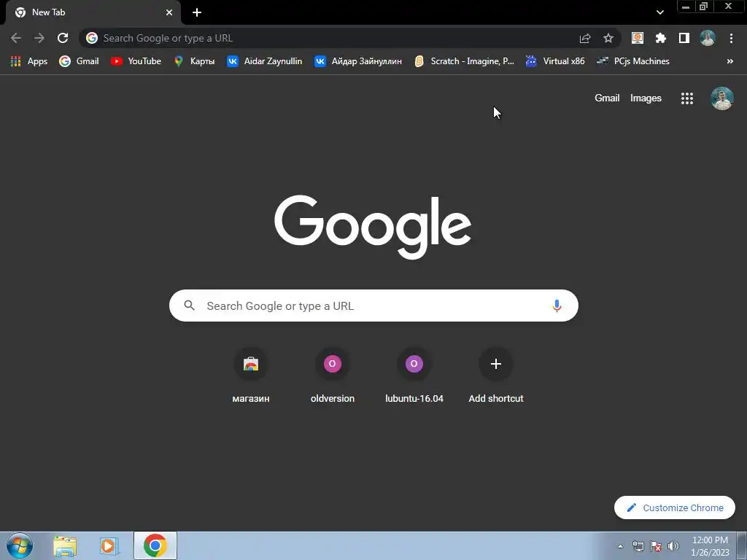Open the Windows Start menu orb
Screen dimensions: 747x560
coord(20,545)
